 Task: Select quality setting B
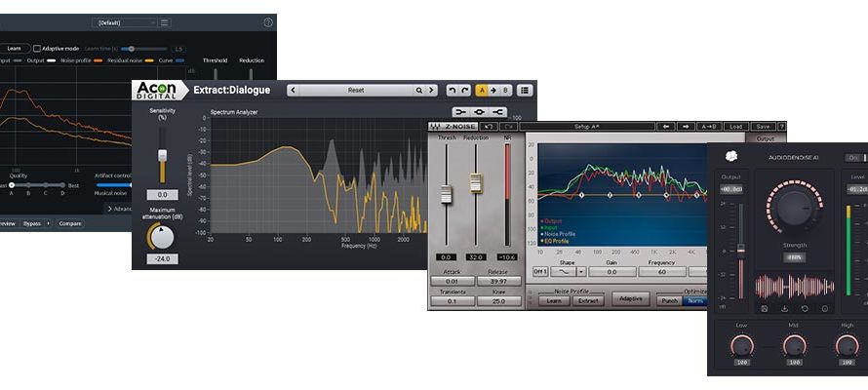[x=28, y=185]
